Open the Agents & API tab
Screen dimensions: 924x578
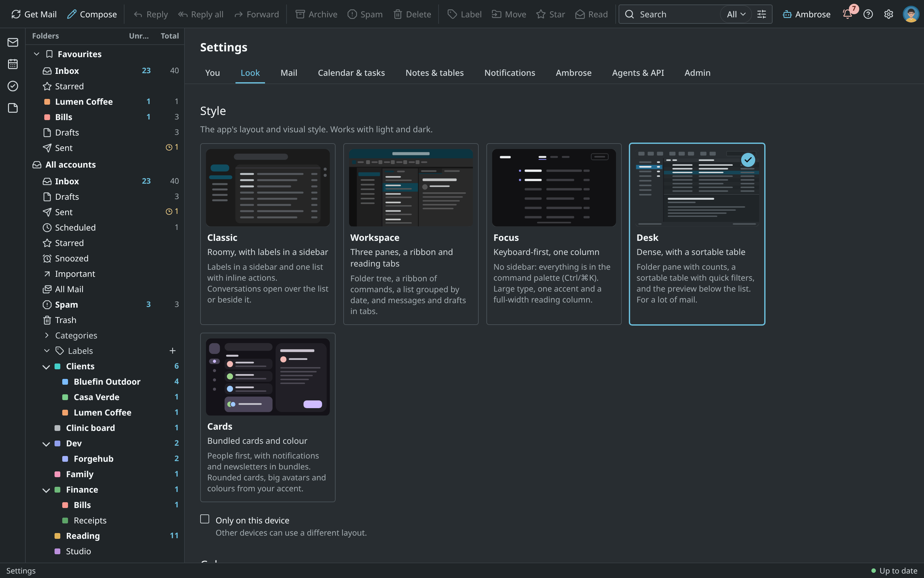coord(637,73)
